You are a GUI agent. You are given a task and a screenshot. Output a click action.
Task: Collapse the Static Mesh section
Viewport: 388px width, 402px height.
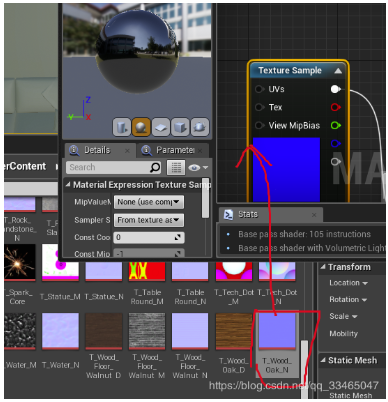(323, 360)
